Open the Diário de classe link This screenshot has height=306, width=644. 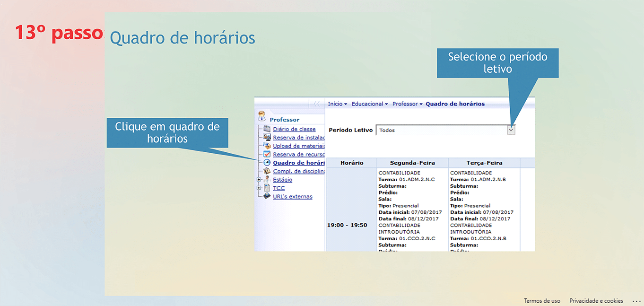point(294,129)
